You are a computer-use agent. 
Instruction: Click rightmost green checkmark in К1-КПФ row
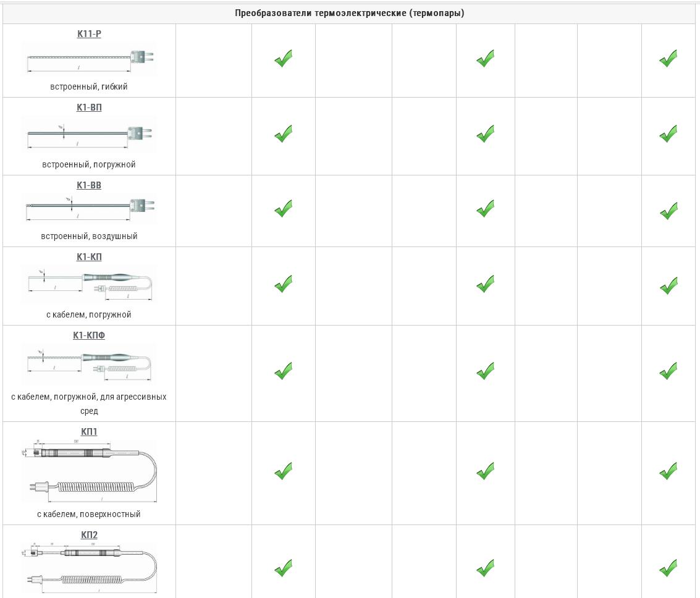coord(668,372)
